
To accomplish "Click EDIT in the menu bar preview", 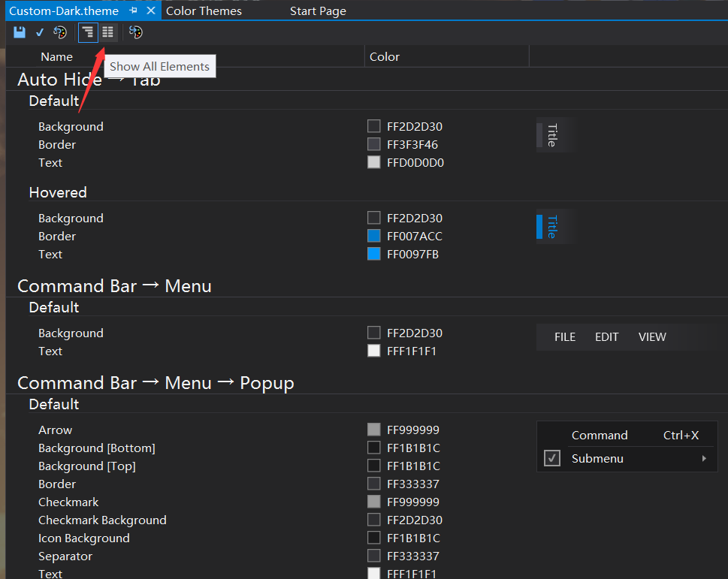I will [x=606, y=336].
